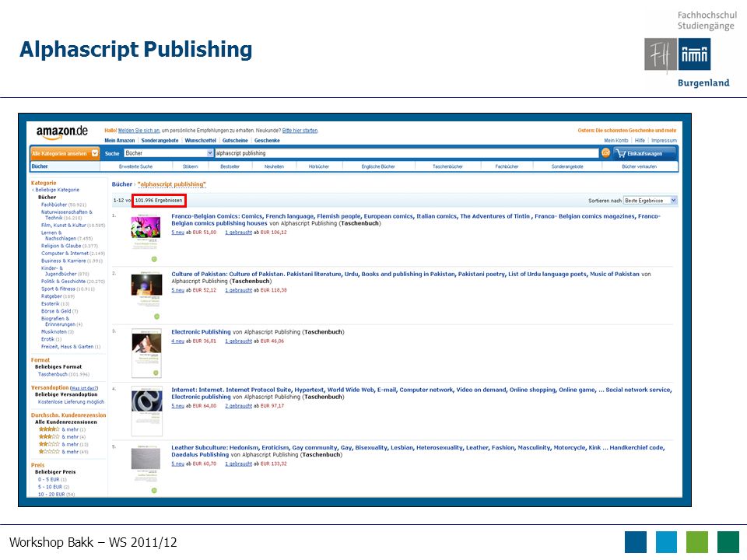The height and width of the screenshot is (560, 747).
Task: Open the Internet book cover thumbnail
Action: 147,411
